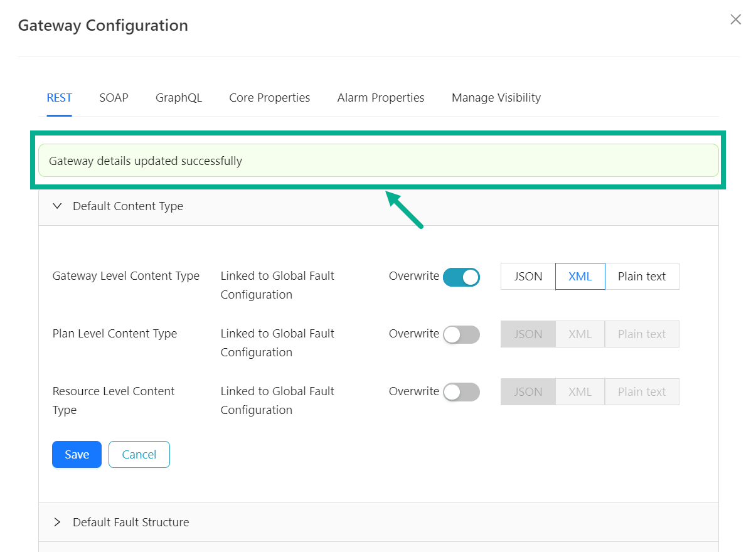This screenshot has height=552, width=756.
Task: Expand the Default Fault Structure section
Action: point(58,522)
